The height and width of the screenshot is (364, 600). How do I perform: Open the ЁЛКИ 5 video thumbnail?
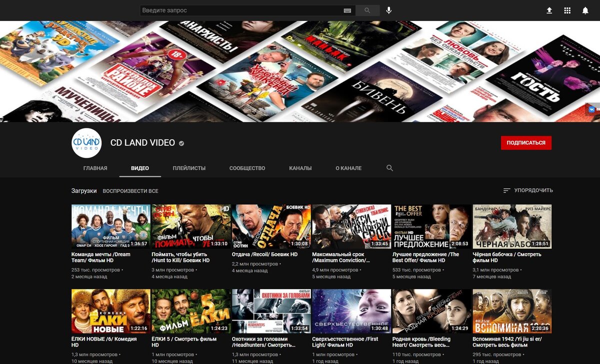(191, 311)
